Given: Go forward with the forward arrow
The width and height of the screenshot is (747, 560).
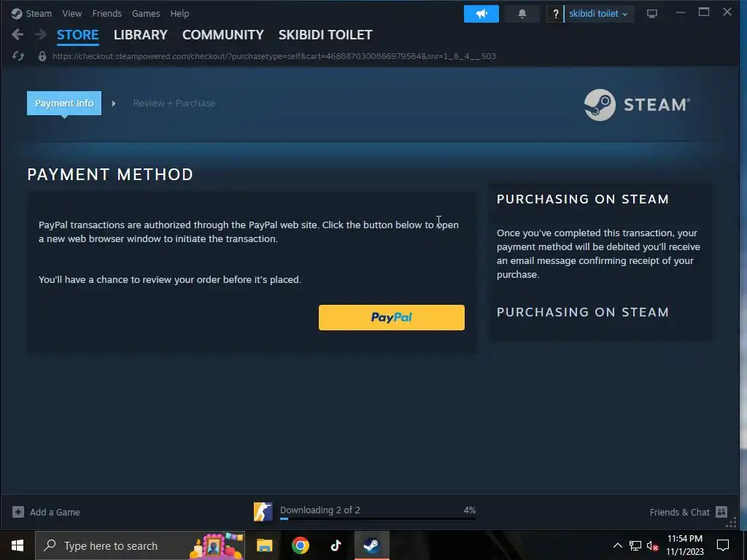Looking at the screenshot, I should click(41, 34).
